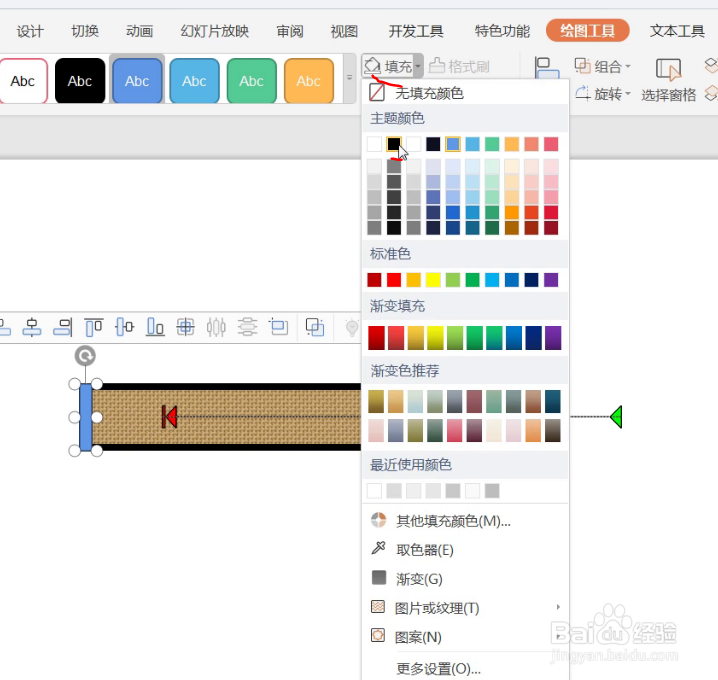Expand 图片或纹理(T) submenu
The height and width of the screenshot is (680, 718).
pyautogui.click(x=465, y=608)
